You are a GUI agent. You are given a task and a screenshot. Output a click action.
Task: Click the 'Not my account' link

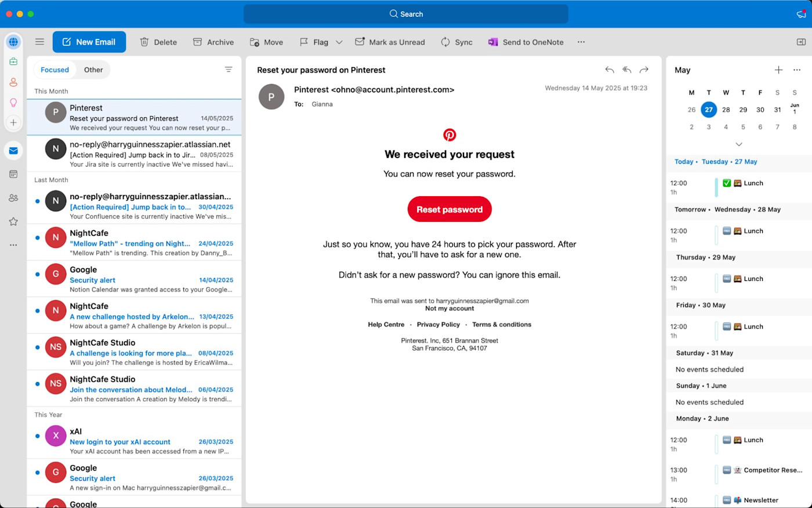click(449, 309)
